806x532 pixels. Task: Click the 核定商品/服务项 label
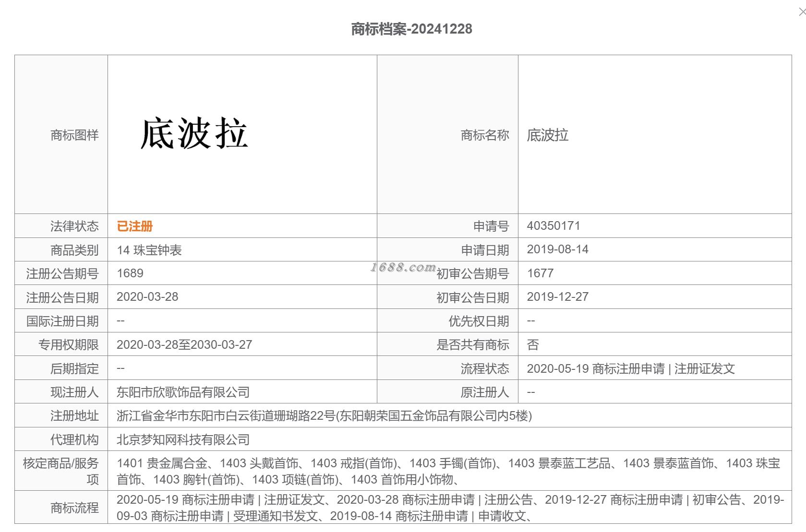[x=61, y=471]
